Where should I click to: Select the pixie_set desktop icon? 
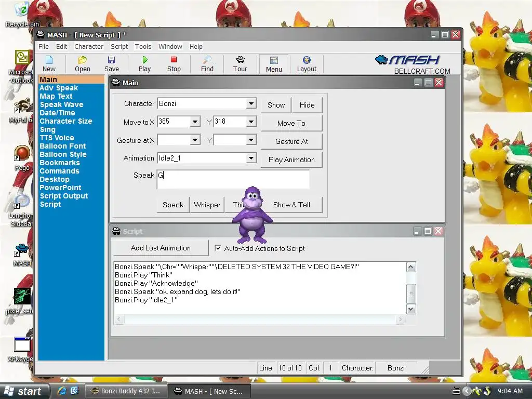tap(21, 301)
